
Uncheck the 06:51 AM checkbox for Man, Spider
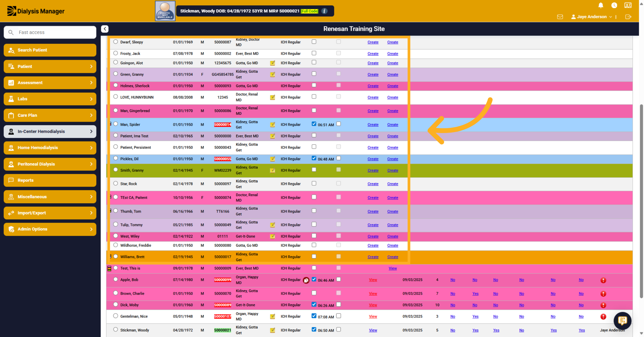[x=314, y=124]
